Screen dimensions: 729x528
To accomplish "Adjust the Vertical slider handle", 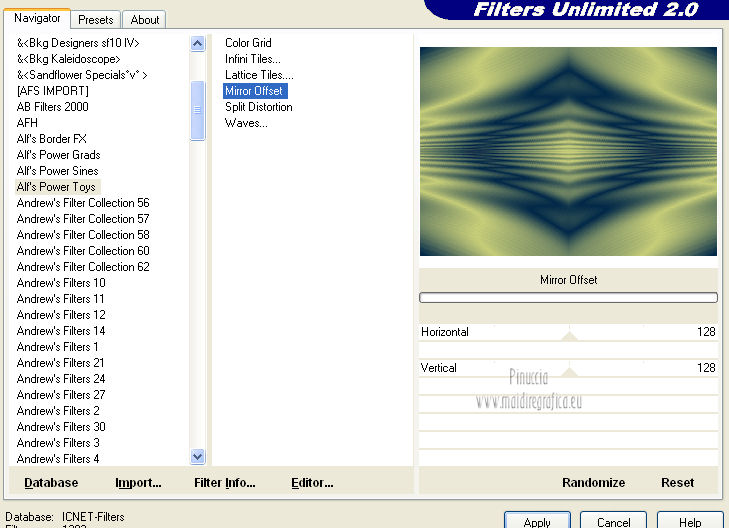I will pos(569,371).
